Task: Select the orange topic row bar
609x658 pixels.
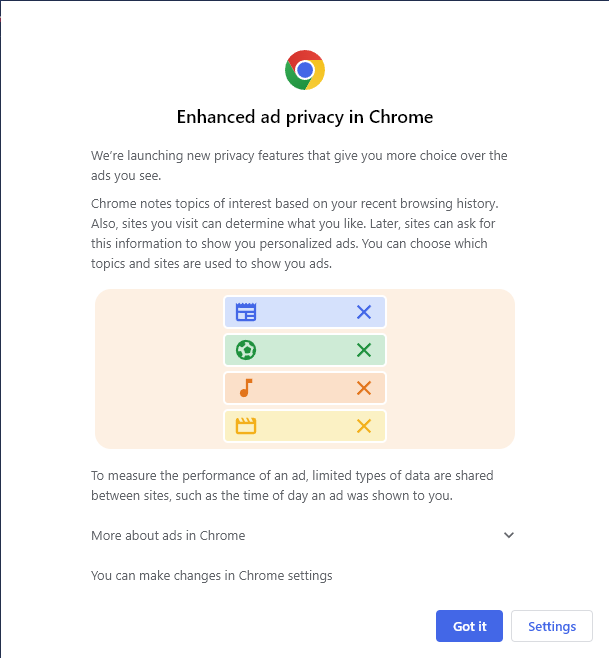Action: pyautogui.click(x=305, y=388)
